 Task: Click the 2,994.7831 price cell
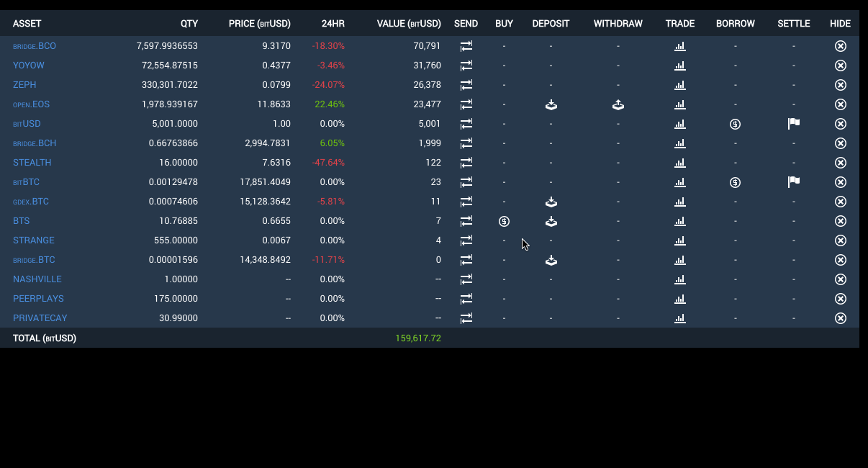click(268, 143)
